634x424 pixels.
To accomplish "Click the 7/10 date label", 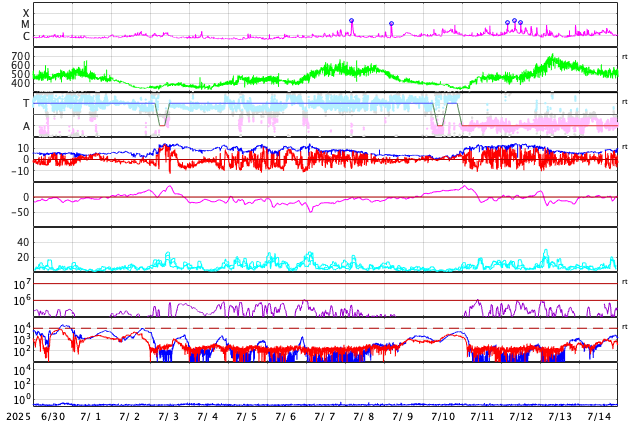I will [x=443, y=417].
